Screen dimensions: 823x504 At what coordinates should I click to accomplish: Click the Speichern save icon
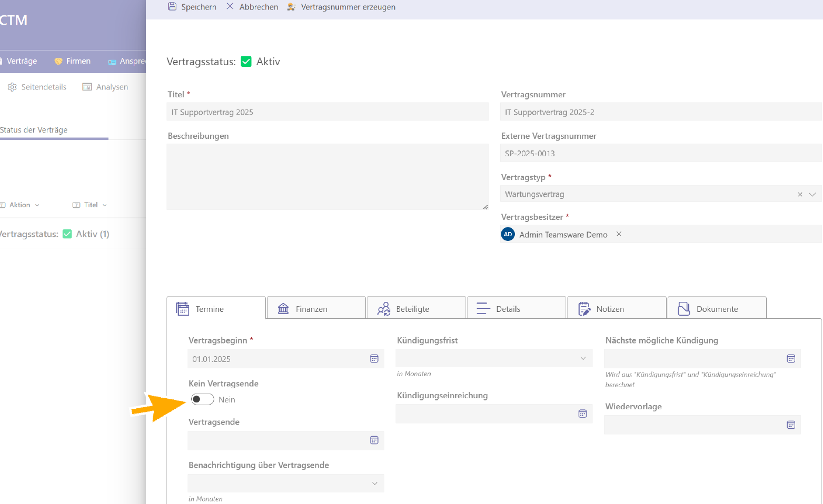click(172, 7)
